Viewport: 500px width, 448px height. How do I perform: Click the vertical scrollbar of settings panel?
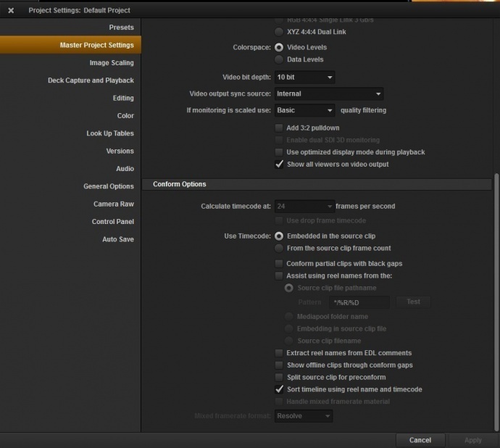496,302
